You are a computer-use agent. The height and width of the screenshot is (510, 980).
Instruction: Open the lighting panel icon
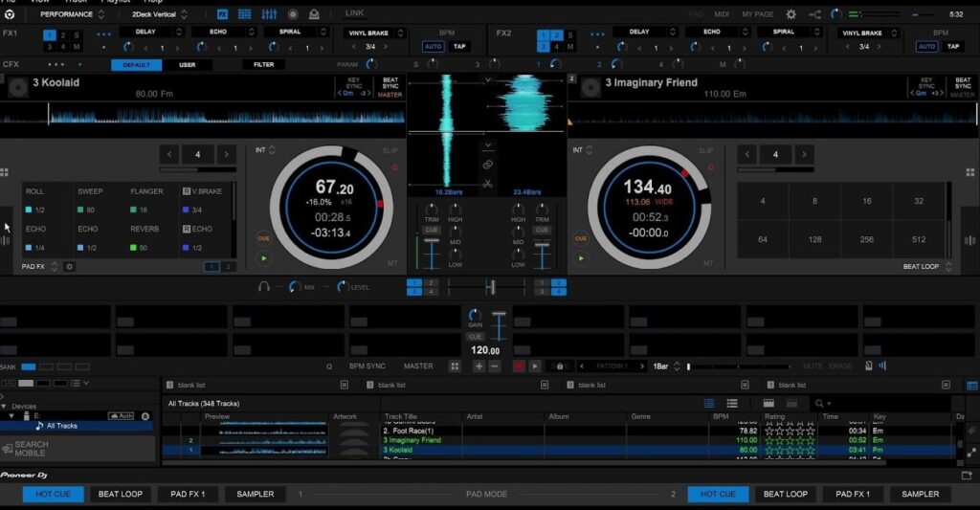click(314, 13)
